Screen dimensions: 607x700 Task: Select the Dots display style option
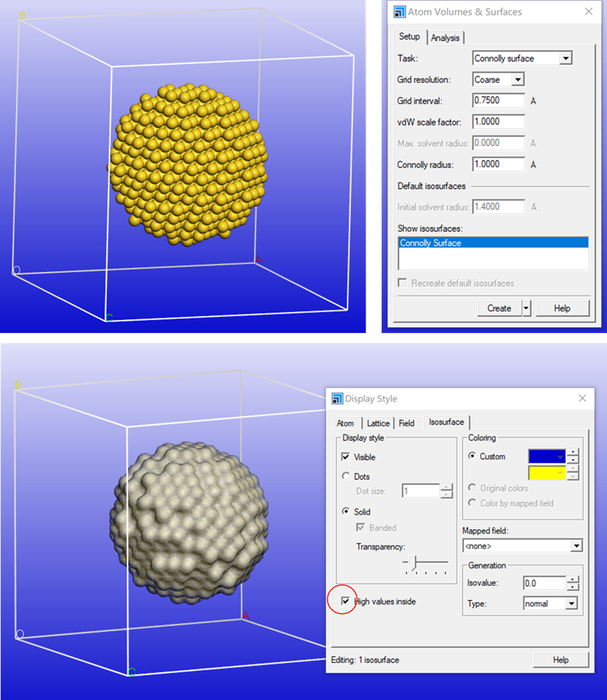point(345,476)
